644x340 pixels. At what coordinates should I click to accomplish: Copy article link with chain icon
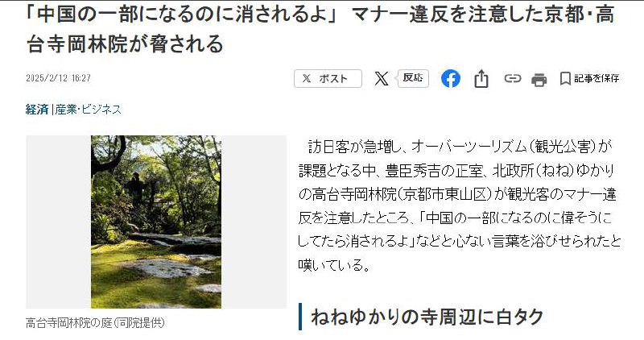(x=512, y=78)
